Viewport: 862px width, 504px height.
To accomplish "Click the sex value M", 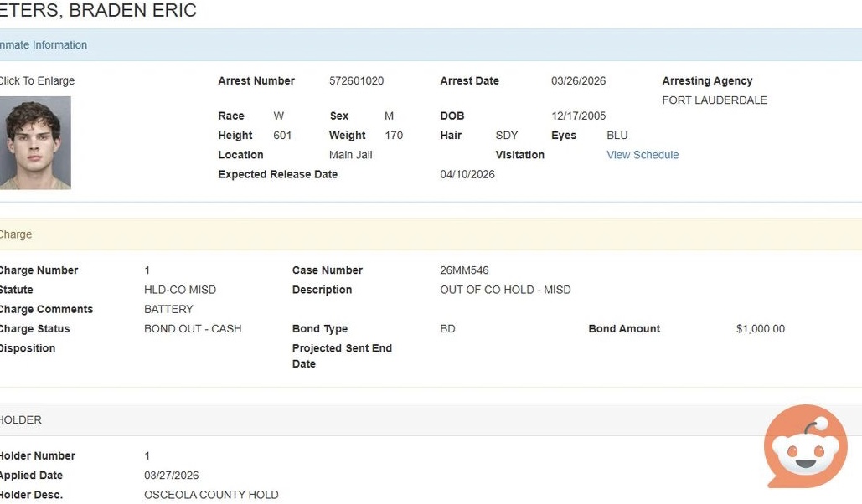I will click(x=389, y=116).
